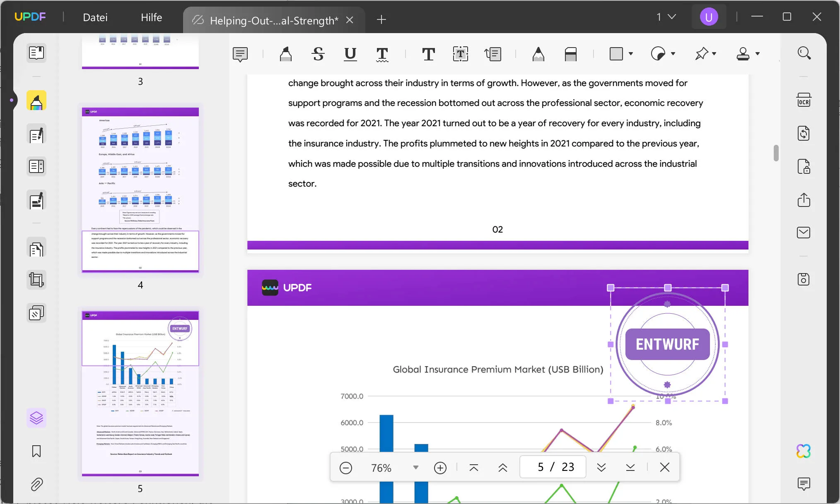Open the comments list panel icon

804,484
